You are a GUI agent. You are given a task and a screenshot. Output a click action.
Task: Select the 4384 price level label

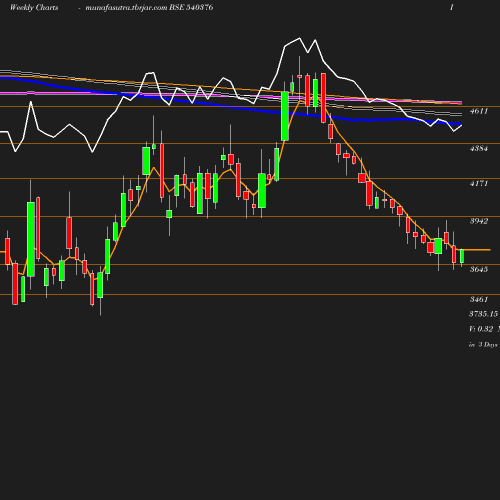coord(479,148)
